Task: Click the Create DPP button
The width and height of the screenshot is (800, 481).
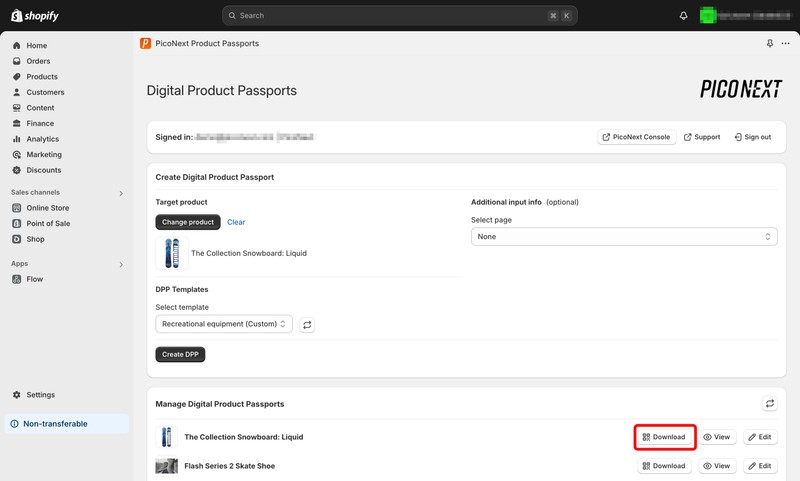Action: click(x=180, y=354)
